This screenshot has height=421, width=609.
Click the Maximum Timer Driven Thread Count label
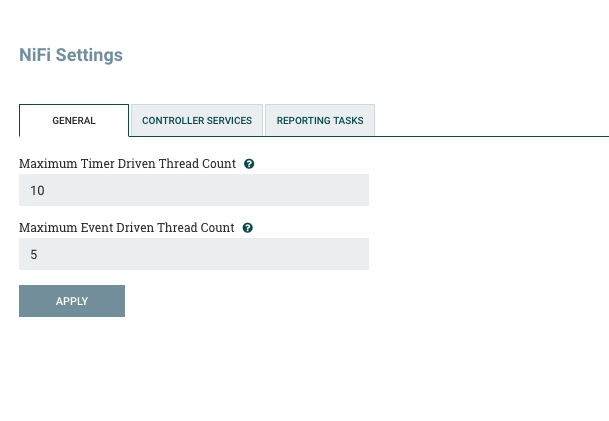[127, 163]
